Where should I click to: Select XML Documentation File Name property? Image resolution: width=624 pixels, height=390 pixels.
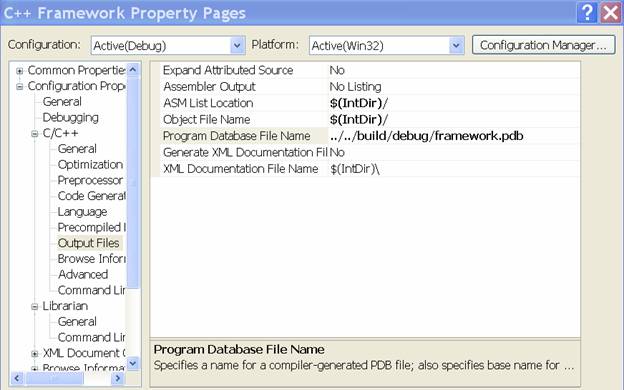(x=240, y=169)
